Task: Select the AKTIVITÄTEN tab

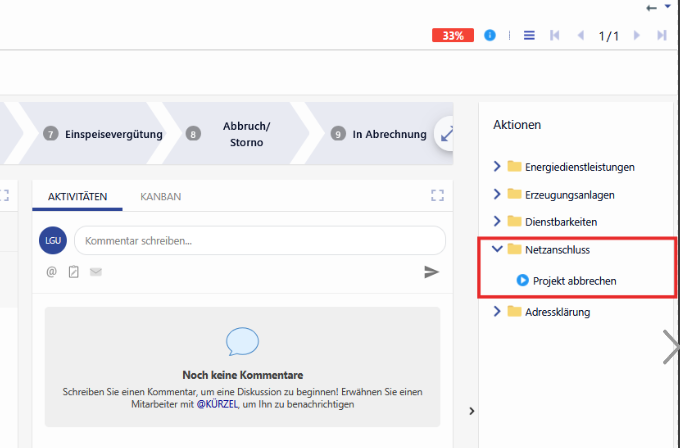Action: pos(78,197)
